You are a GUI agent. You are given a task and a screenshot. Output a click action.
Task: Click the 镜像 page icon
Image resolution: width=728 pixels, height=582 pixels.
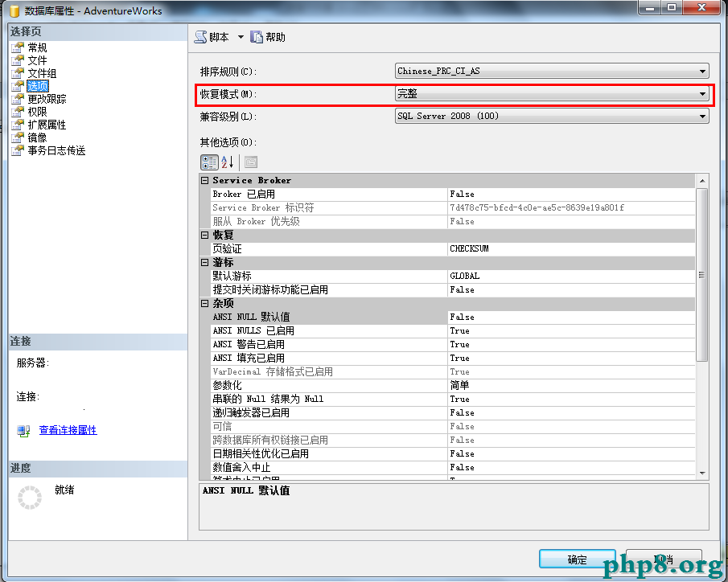click(18, 137)
